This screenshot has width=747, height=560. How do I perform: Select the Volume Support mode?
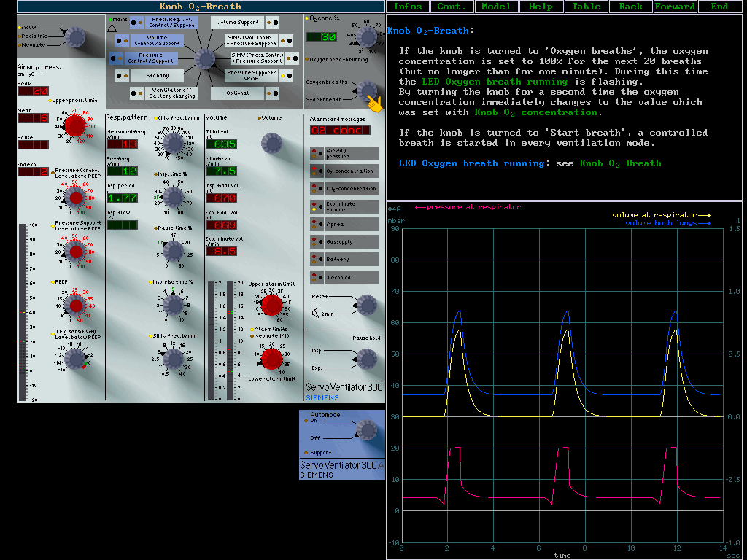[x=238, y=23]
